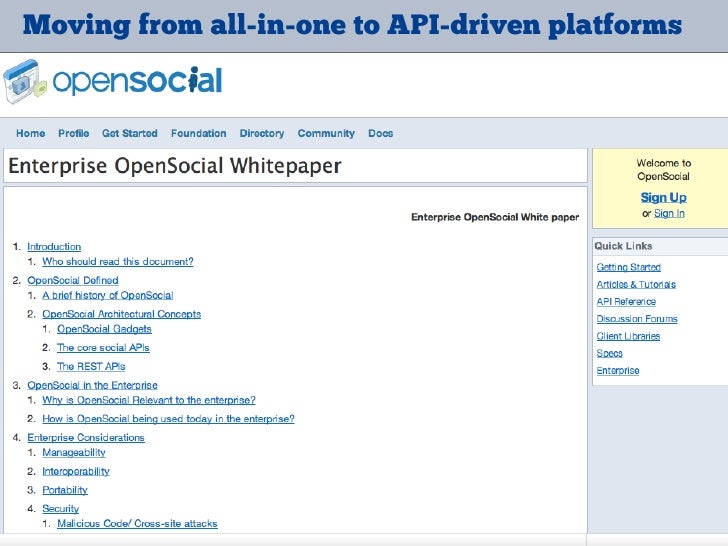728x546 pixels.
Task: Open Articles & Tutorials quick link
Action: point(636,284)
